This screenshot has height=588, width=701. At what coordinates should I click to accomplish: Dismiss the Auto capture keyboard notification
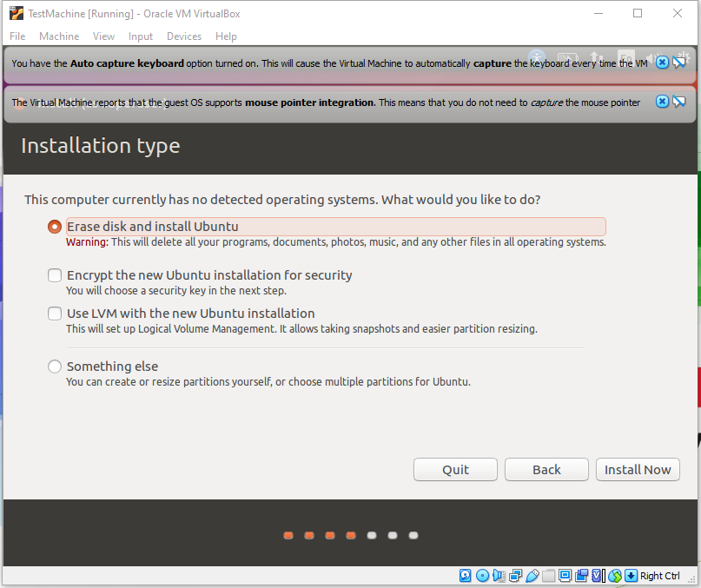click(662, 63)
